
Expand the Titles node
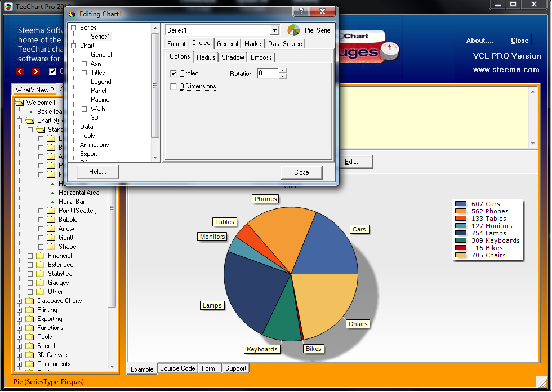[84, 73]
